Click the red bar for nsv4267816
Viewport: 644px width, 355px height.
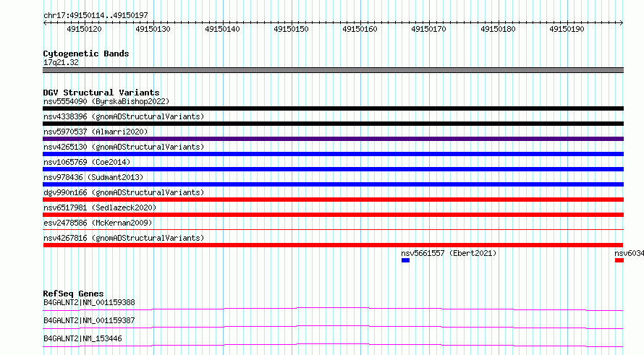pyautogui.click(x=333, y=245)
